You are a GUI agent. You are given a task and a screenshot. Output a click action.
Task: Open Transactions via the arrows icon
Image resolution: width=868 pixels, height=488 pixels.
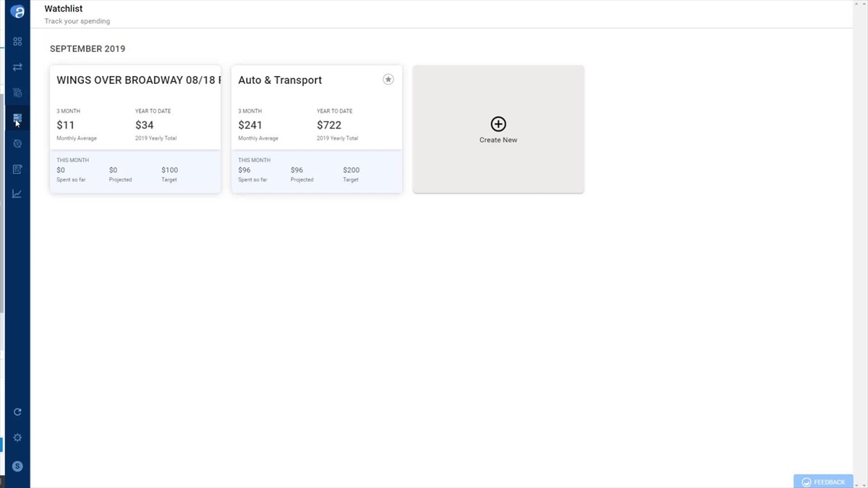[x=17, y=67]
